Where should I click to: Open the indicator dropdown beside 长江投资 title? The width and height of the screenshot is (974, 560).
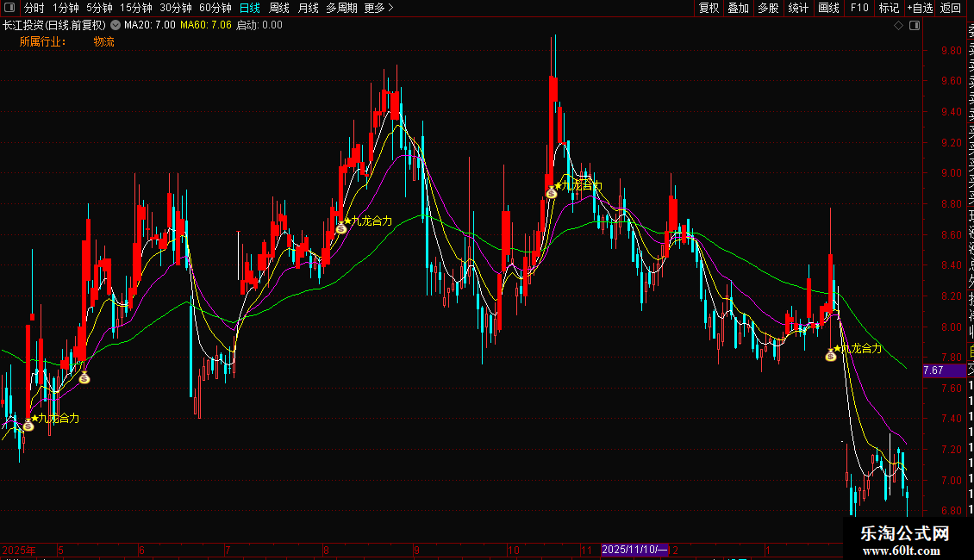point(116,26)
